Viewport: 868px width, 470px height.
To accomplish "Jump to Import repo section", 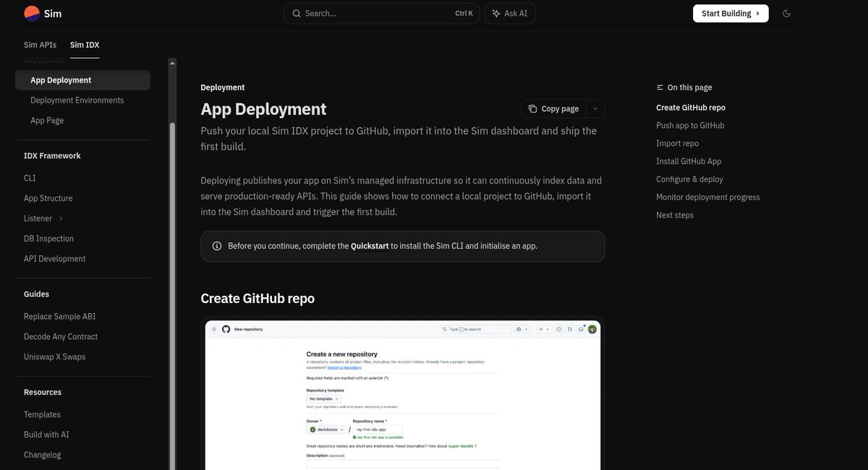I will tap(678, 143).
